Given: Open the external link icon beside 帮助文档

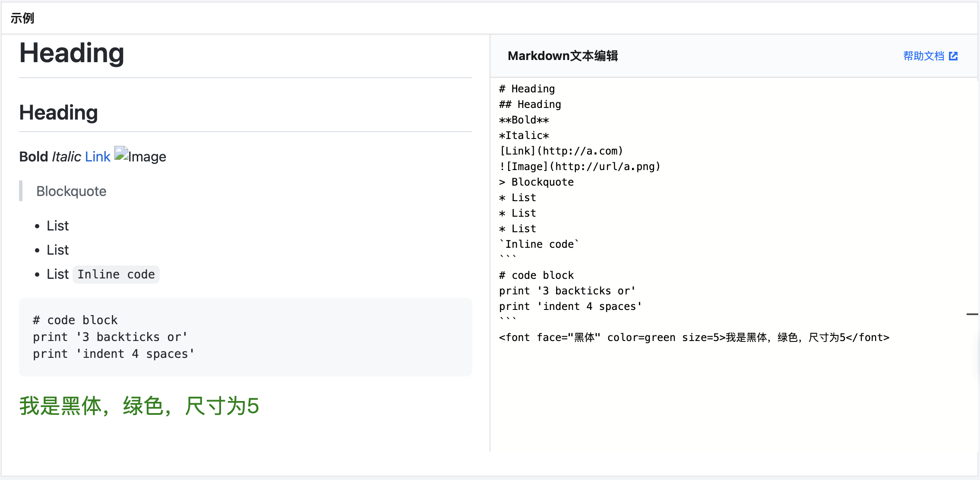Looking at the screenshot, I should tap(954, 56).
